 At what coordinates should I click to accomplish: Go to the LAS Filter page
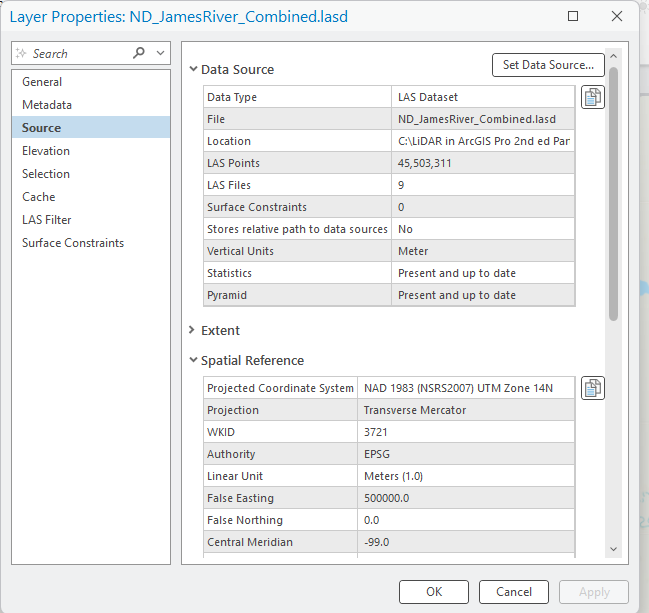91,220
